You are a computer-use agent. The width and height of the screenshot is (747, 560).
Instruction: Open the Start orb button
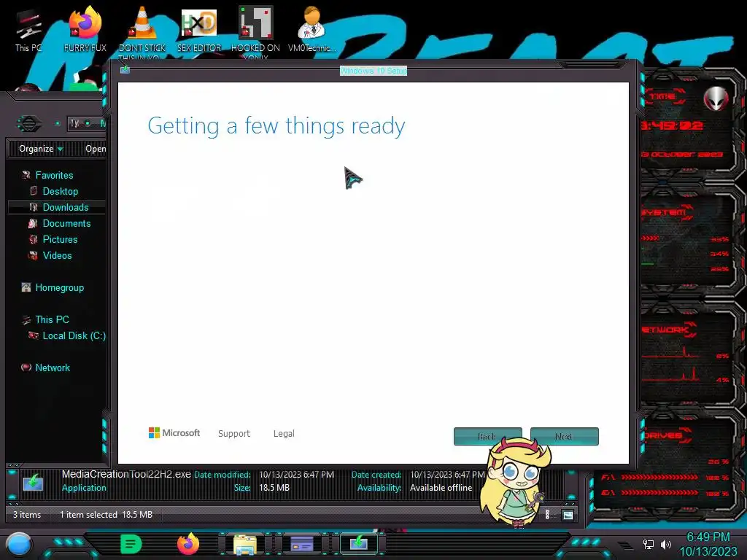18,544
